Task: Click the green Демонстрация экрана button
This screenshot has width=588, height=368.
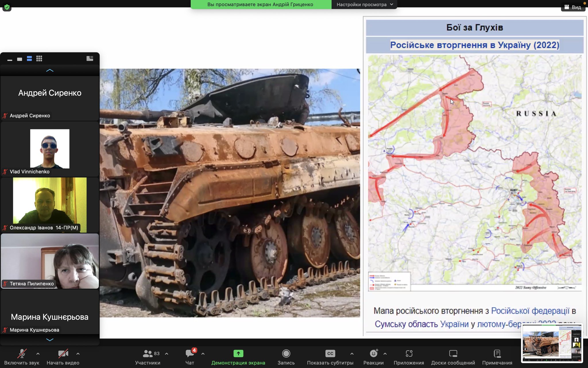Action: [238, 354]
